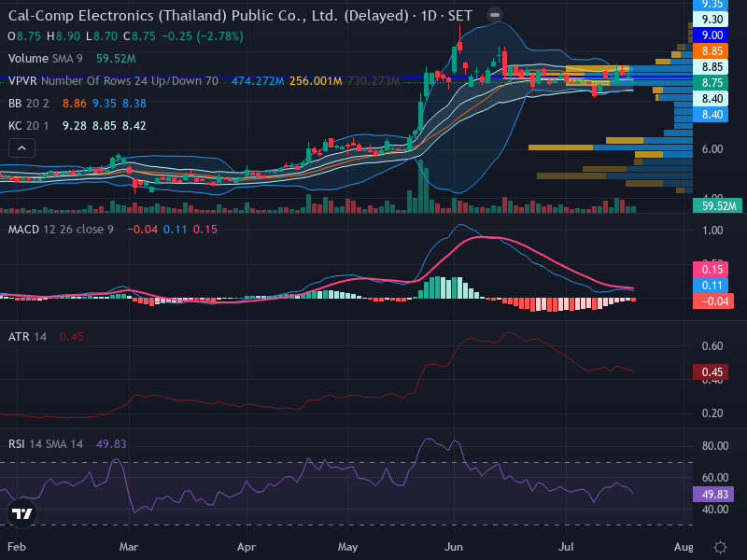Click the Jun label on time axis
This screenshot has width=747, height=560.
454,547
